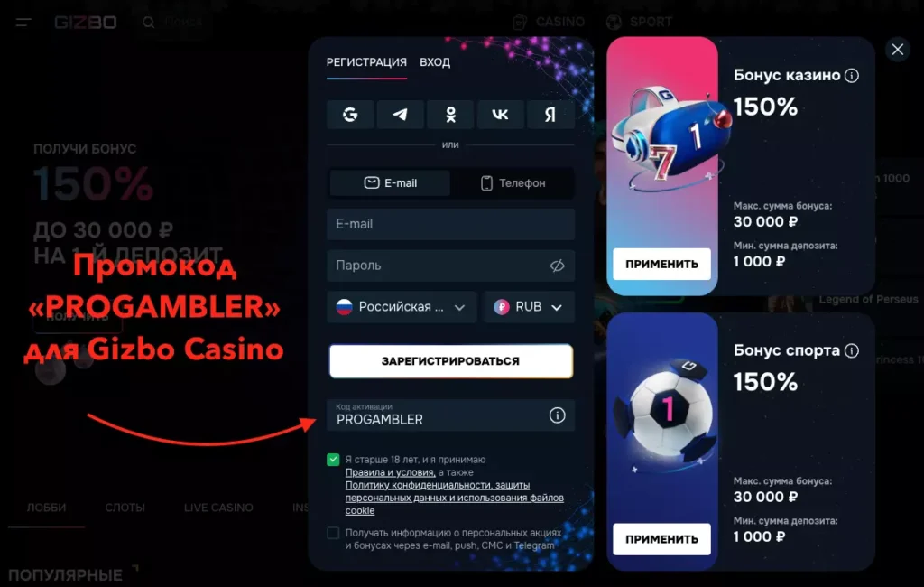Show password with eye icon
This screenshot has width=924, height=587.
[x=557, y=266]
